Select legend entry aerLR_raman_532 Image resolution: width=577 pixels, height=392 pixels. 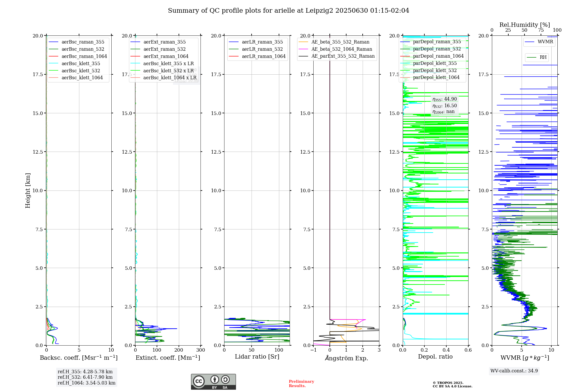coord(256,49)
